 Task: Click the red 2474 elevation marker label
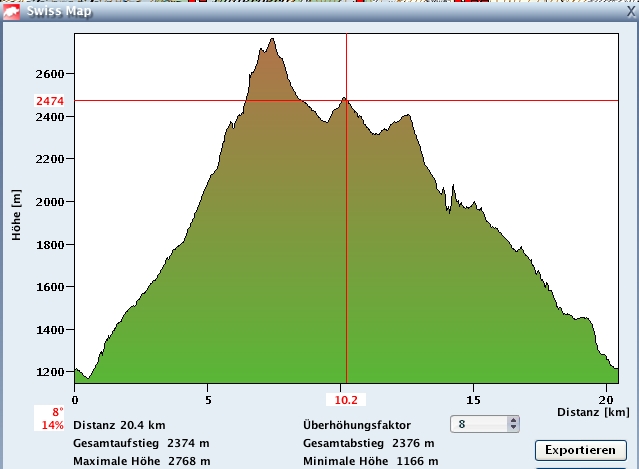pyautogui.click(x=50, y=101)
